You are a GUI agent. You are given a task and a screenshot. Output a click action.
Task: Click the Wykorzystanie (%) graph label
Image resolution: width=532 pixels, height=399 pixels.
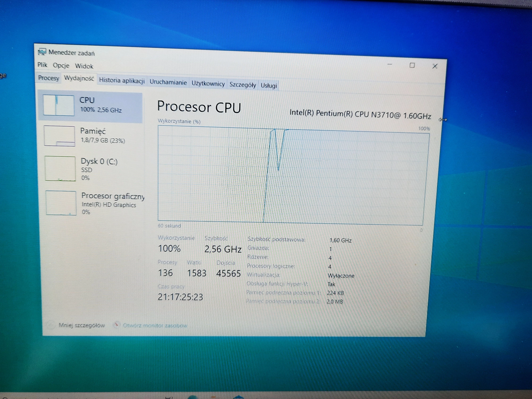pyautogui.click(x=179, y=121)
